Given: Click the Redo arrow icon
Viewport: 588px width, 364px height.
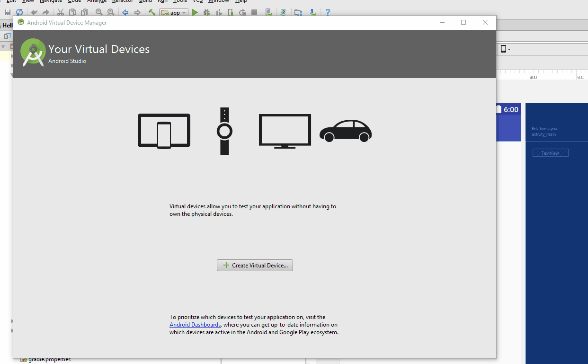Looking at the screenshot, I should pos(45,12).
